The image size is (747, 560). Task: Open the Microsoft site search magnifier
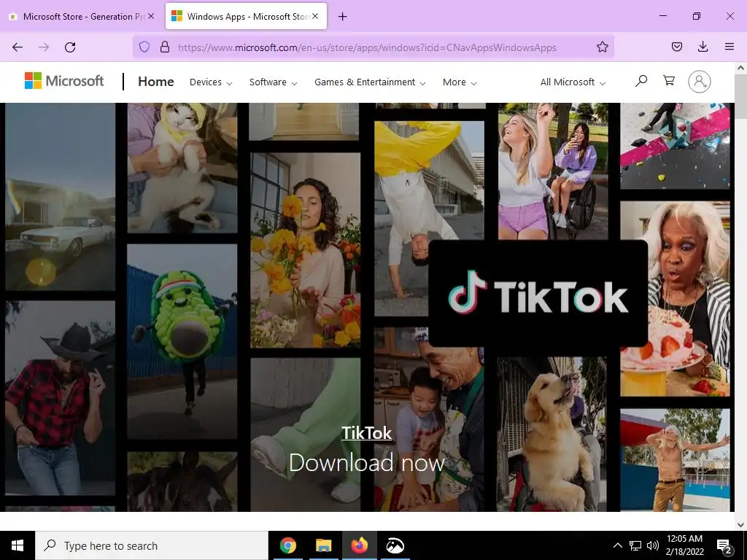pos(641,81)
